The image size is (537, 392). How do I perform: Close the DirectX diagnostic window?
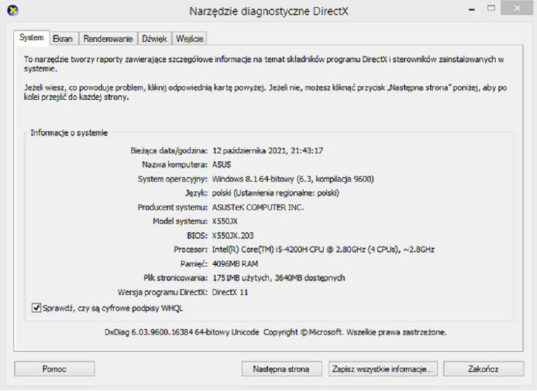(517, 8)
